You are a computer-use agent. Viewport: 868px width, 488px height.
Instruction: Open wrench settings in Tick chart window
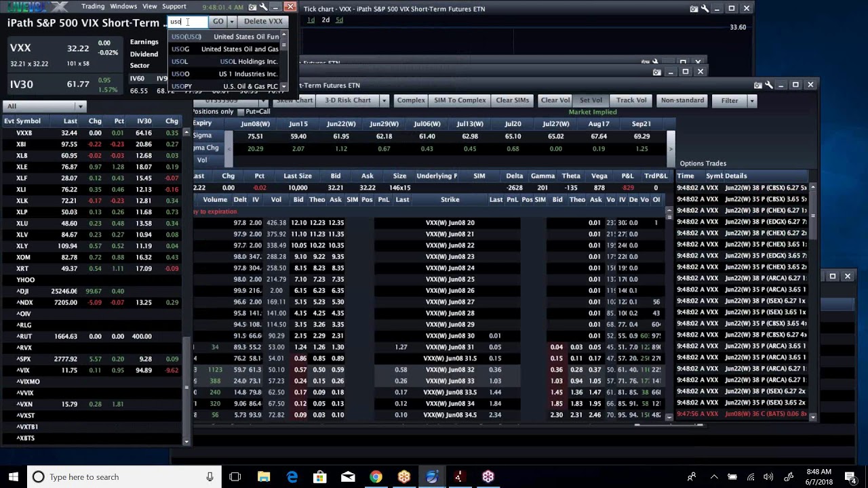click(705, 9)
